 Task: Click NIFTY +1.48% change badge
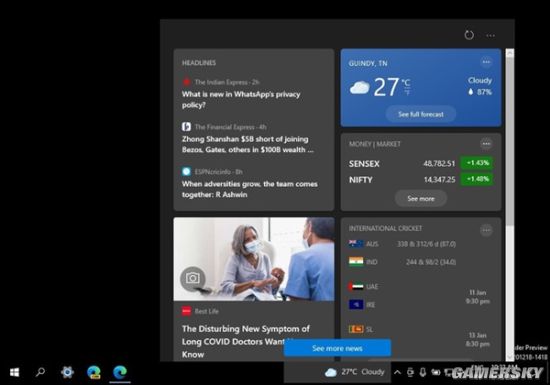(477, 179)
